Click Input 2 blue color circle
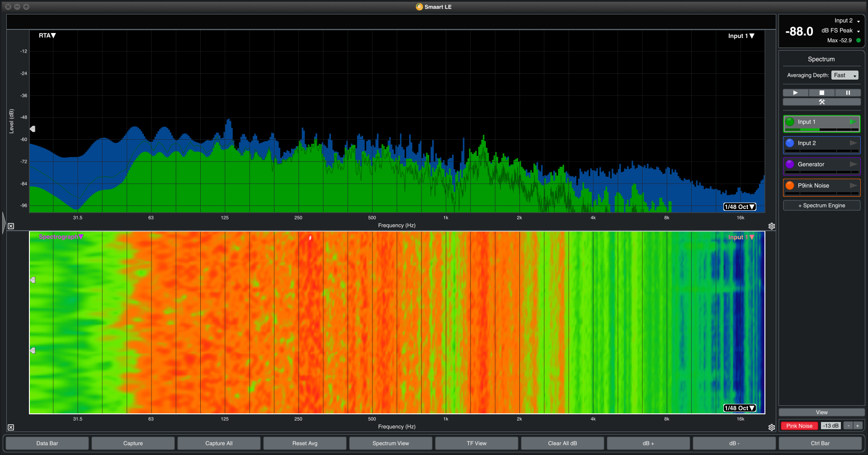 (790, 143)
